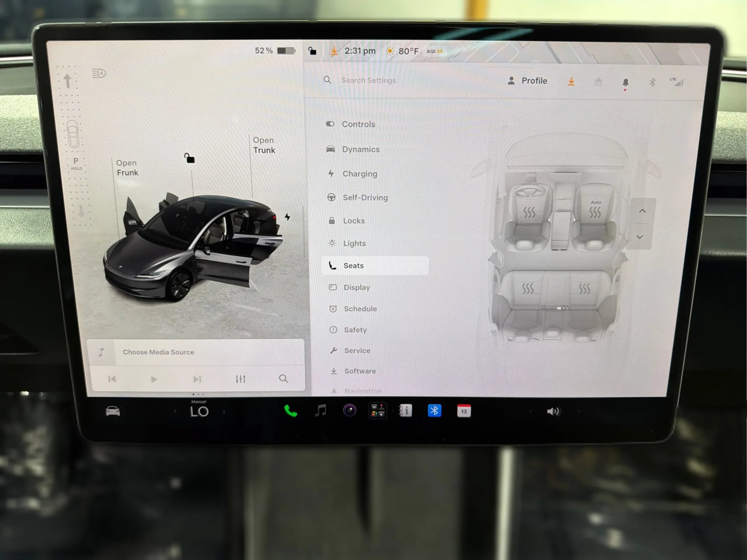Open the music note media app

[321, 410]
